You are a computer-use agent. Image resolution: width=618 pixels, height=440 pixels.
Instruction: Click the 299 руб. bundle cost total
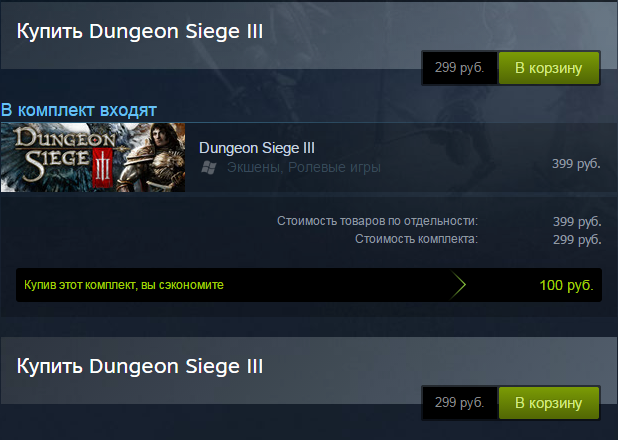coord(577,240)
